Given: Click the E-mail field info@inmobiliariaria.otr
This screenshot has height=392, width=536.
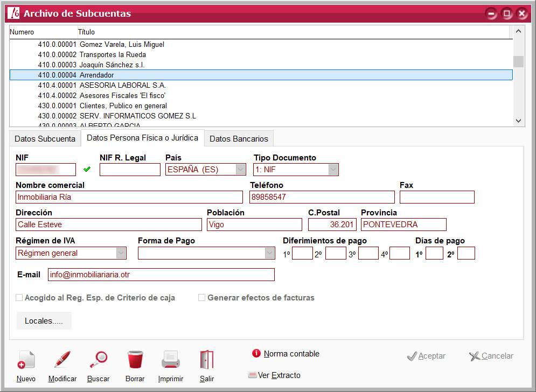Looking at the screenshot, I should click(x=162, y=275).
